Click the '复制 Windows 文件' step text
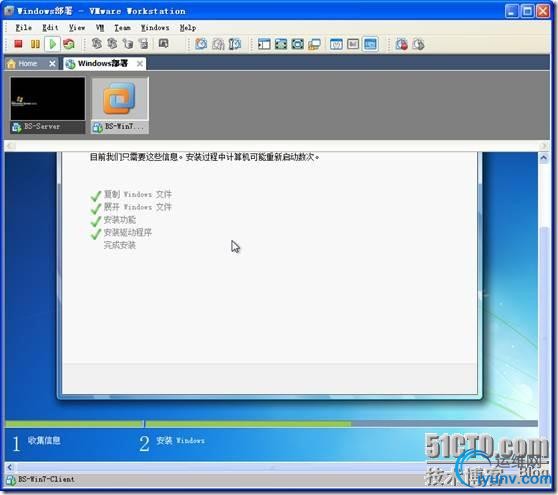This screenshot has width=558, height=495. tap(138, 194)
